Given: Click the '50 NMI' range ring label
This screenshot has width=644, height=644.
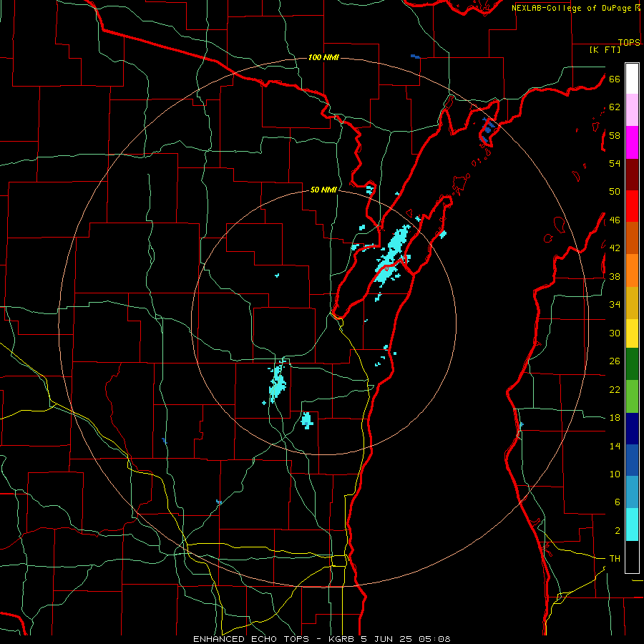Looking at the screenshot, I should 323,190.
